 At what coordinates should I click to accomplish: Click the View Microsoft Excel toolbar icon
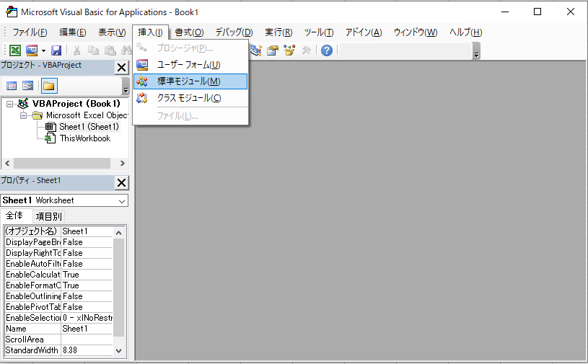[x=15, y=50]
